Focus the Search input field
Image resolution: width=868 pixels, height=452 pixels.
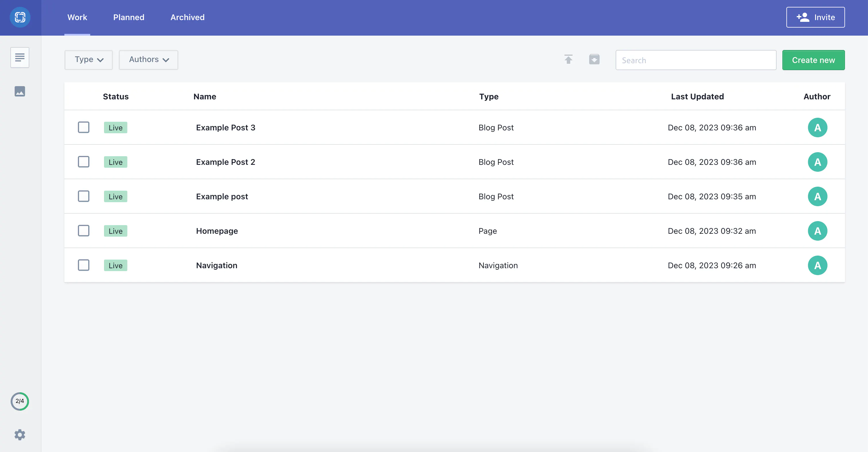(696, 60)
